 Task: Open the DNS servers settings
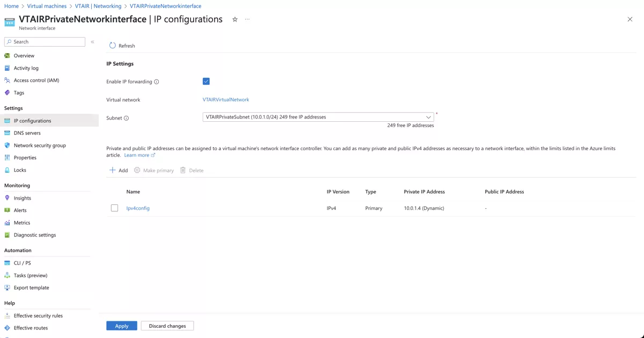pyautogui.click(x=27, y=133)
